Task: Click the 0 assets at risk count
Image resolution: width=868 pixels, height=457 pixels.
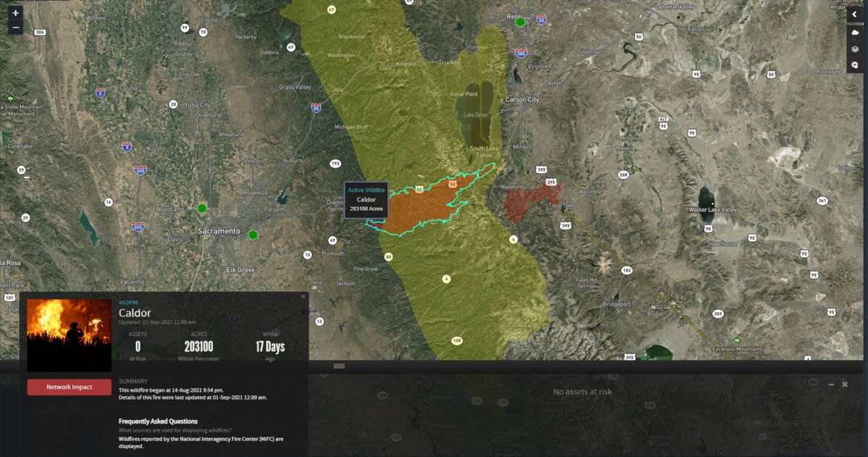Action: 138,347
